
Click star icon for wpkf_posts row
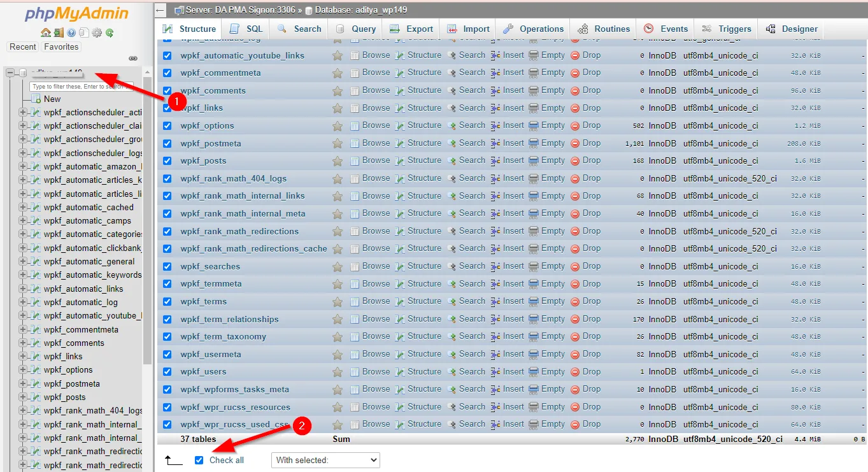pos(338,161)
